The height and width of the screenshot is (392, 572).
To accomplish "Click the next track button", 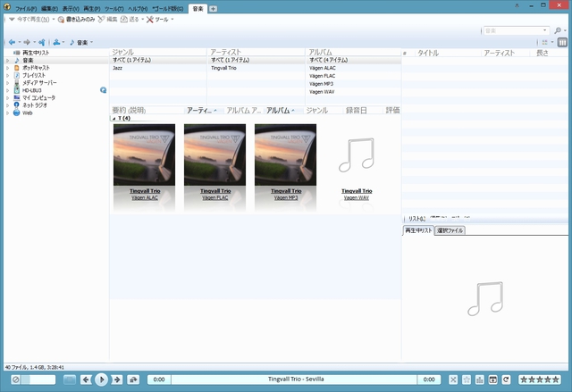I will (118, 379).
